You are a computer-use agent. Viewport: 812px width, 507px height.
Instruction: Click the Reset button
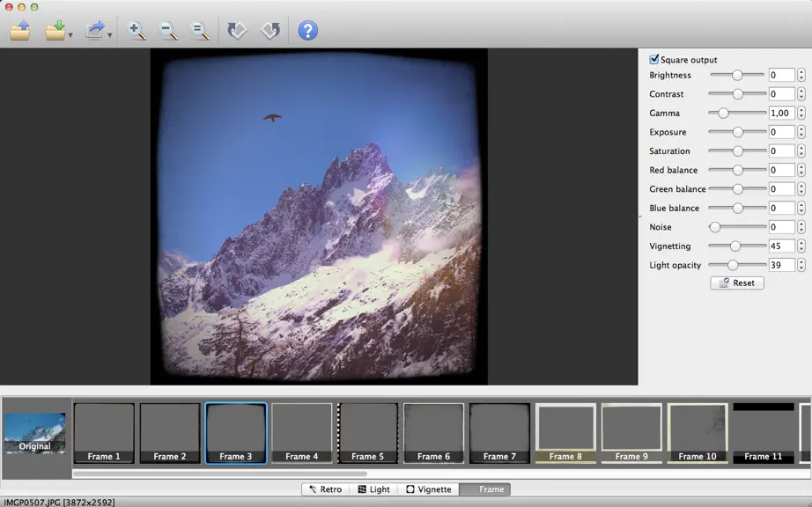click(737, 283)
